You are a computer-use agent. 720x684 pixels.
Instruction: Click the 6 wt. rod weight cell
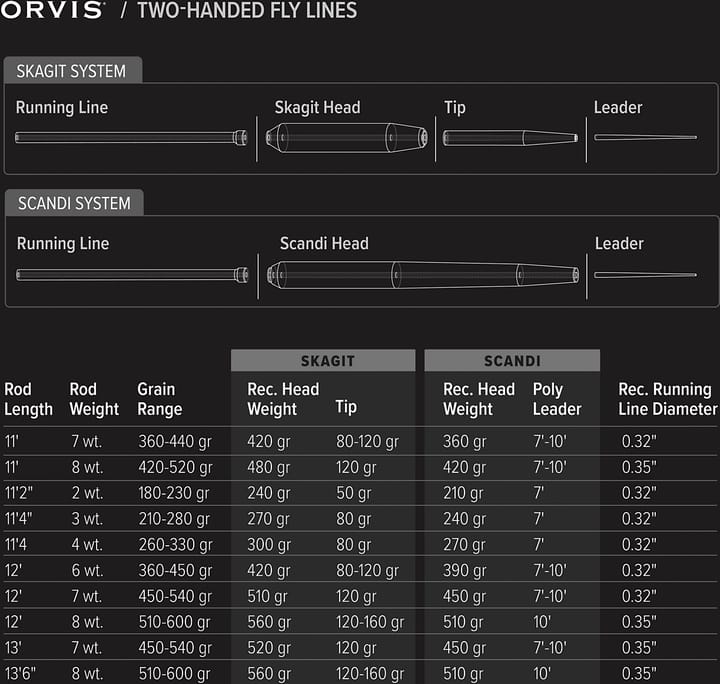[x=87, y=570]
